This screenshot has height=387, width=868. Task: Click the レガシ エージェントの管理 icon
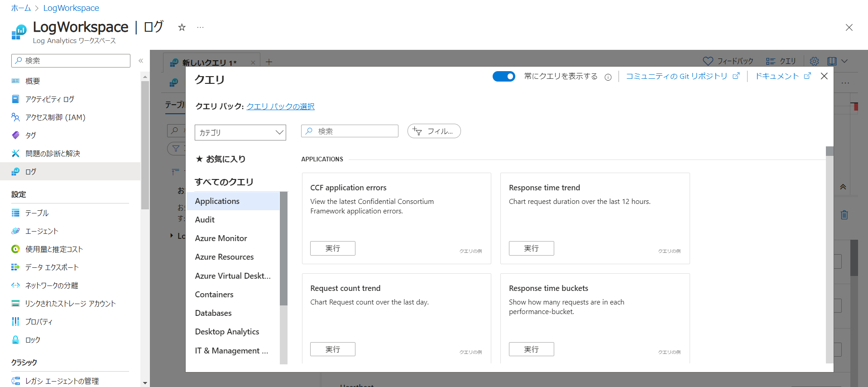15,381
